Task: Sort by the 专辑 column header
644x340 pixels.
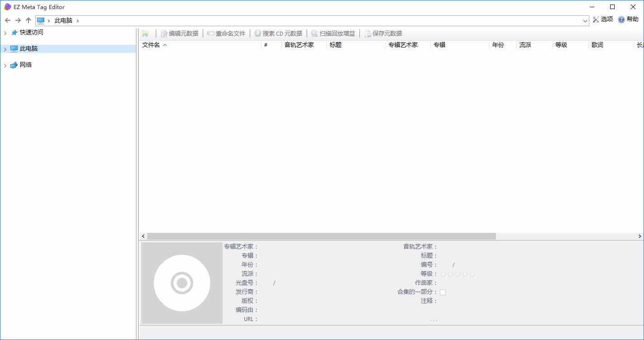Action: coord(460,45)
